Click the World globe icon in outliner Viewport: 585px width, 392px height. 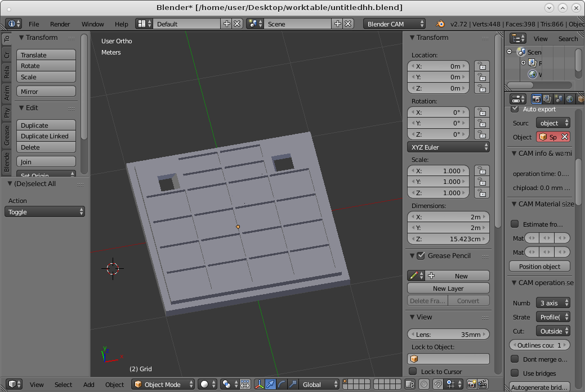533,74
